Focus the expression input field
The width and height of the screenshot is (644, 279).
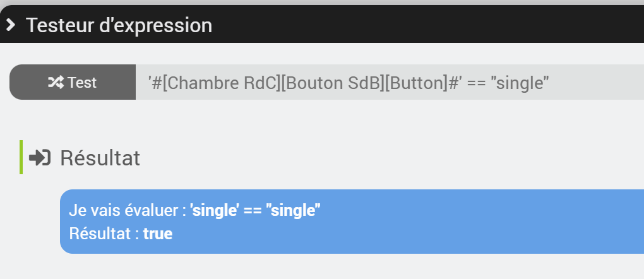pyautogui.click(x=390, y=82)
